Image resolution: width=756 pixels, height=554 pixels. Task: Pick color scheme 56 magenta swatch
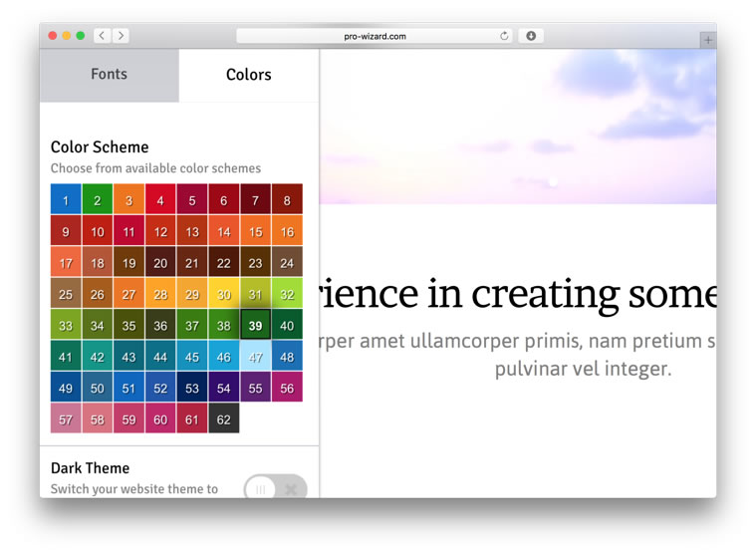(x=287, y=388)
